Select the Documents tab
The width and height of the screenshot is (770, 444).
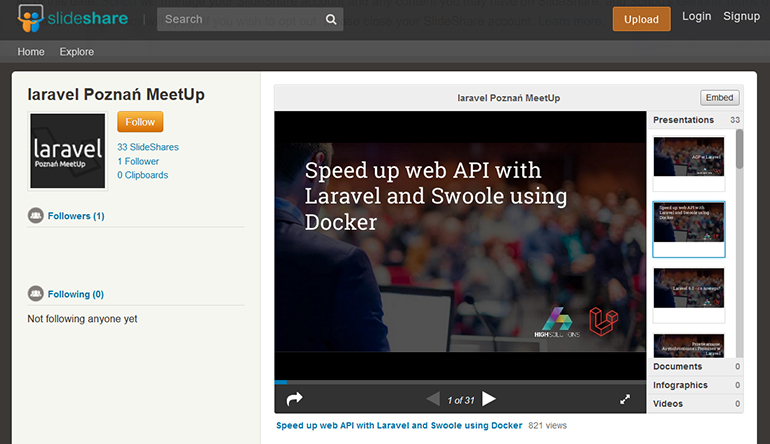(x=696, y=366)
